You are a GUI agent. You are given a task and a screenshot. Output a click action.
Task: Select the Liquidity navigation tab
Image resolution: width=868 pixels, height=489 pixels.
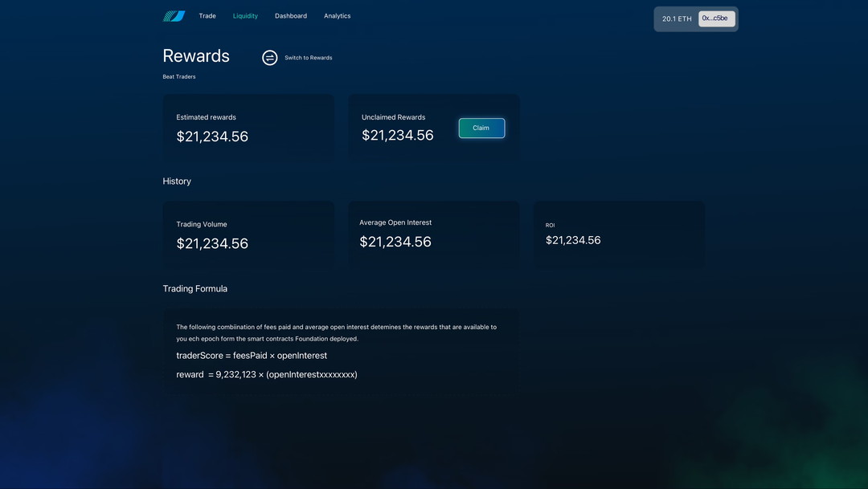[x=245, y=16]
